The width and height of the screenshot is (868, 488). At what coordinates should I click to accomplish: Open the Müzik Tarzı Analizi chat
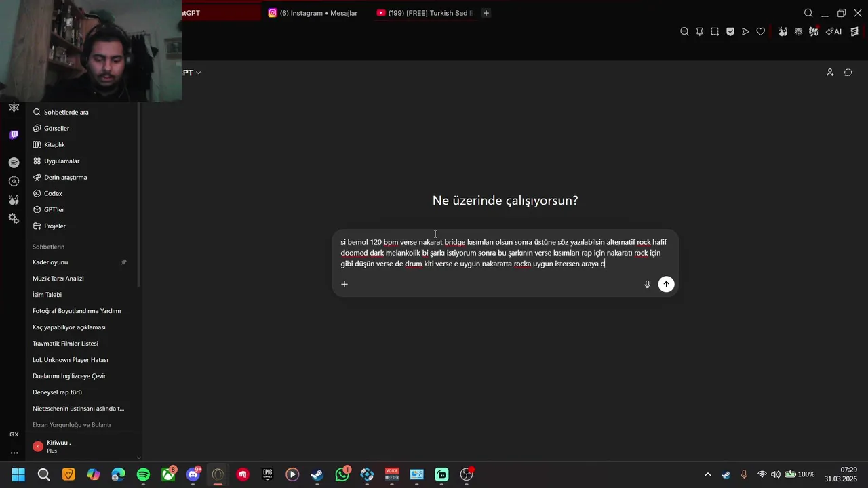click(x=83, y=279)
